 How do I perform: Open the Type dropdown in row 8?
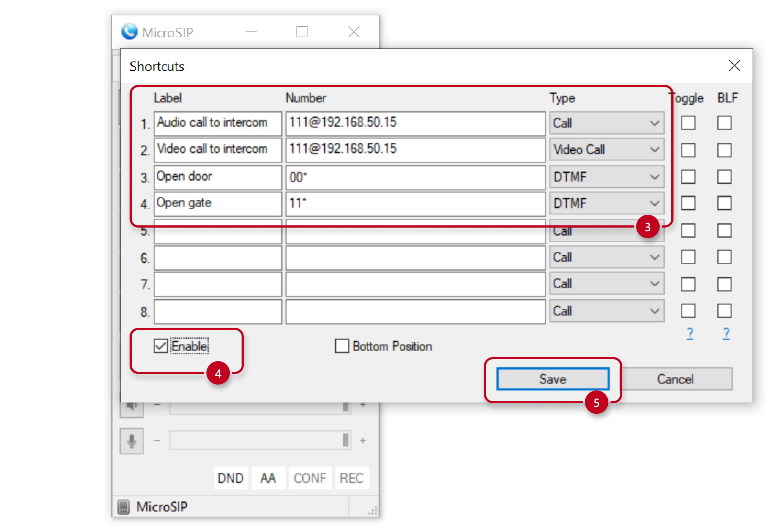tap(607, 311)
